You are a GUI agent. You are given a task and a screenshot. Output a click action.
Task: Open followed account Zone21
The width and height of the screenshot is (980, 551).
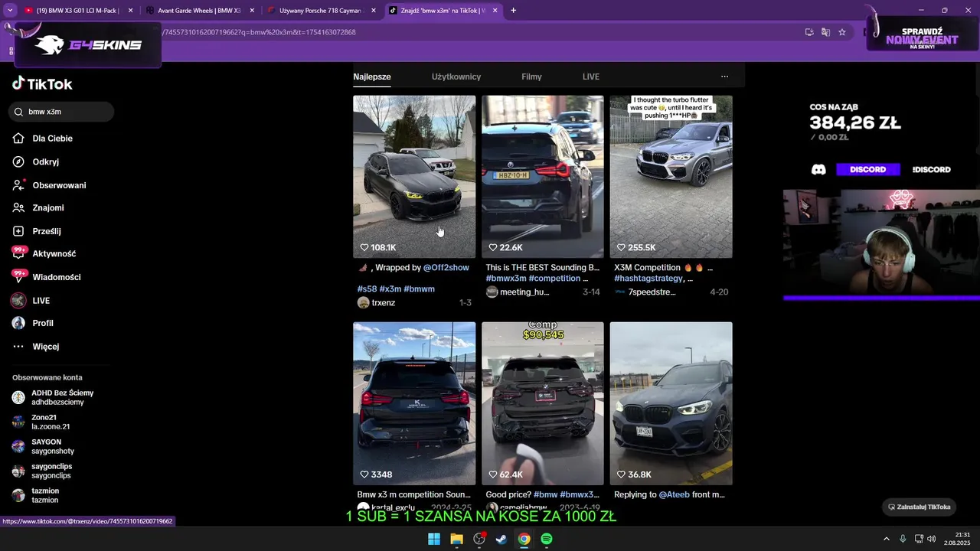tap(42, 422)
